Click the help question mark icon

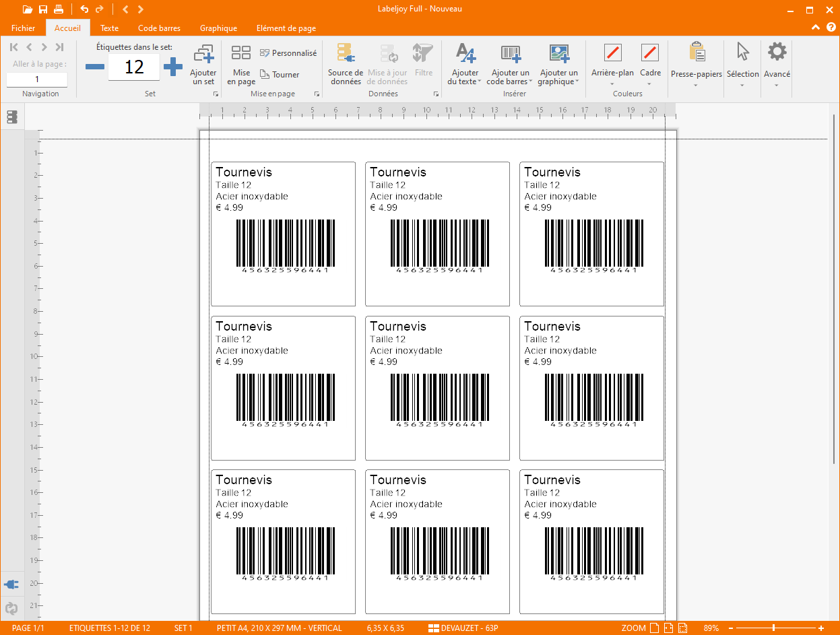pos(831,28)
